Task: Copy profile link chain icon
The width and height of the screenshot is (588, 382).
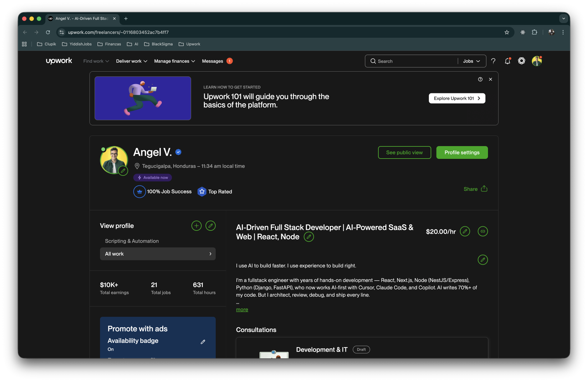Action: 483,231
